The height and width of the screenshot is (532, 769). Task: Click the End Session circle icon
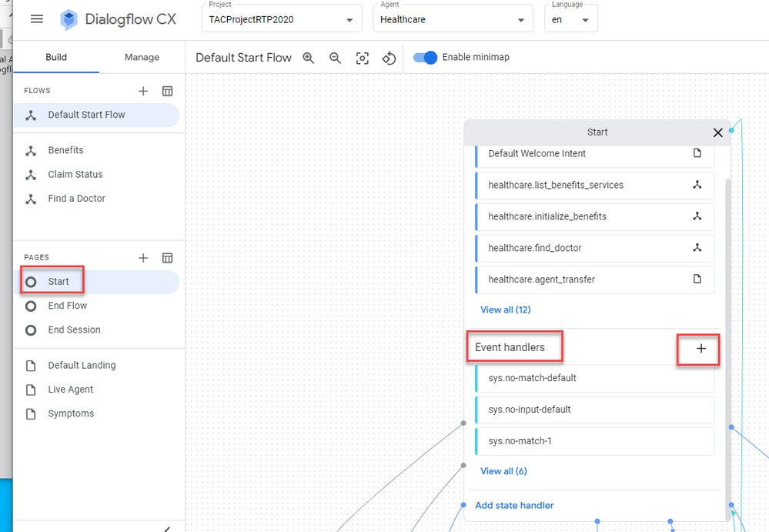click(31, 330)
